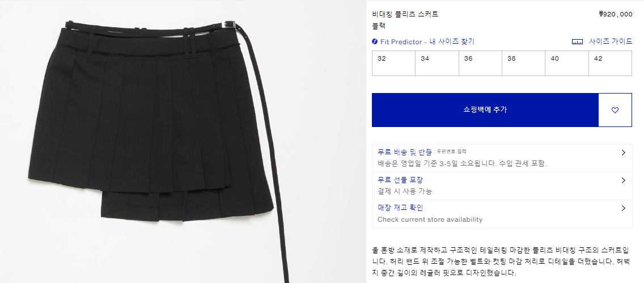
Task: Click the heart wishlist icon
Action: click(x=615, y=110)
